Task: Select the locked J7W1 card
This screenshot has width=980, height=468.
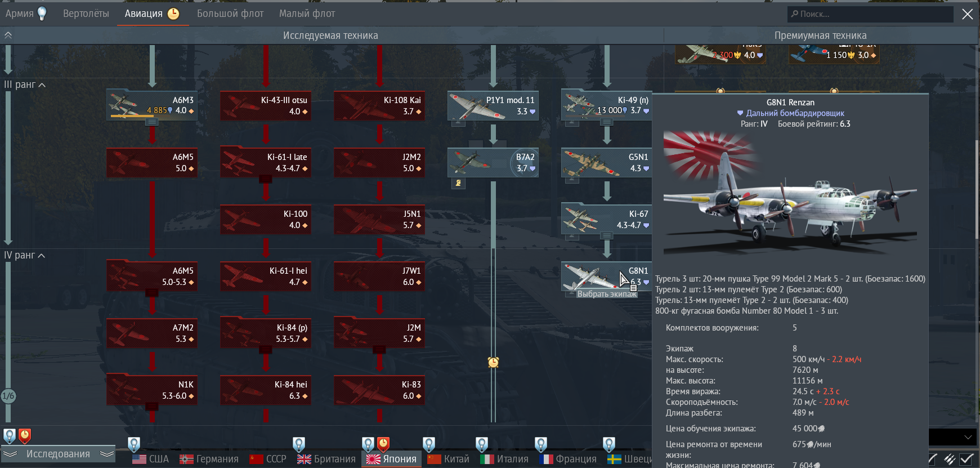Action: (379, 277)
